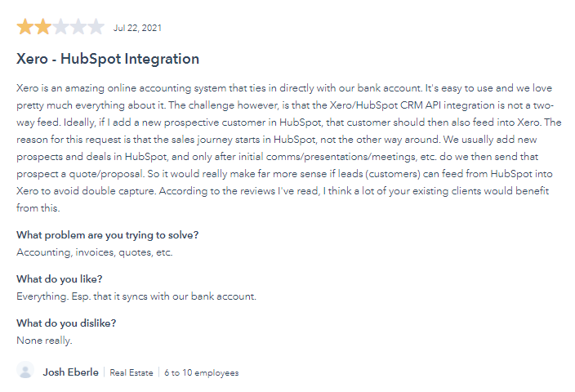Click the fifth gray rating star

(x=96, y=27)
